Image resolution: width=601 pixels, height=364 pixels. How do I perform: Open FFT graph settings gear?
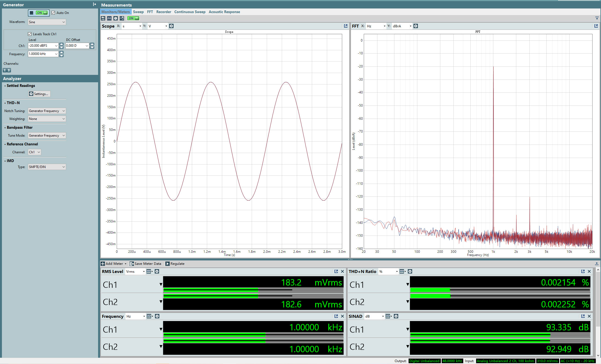416,26
